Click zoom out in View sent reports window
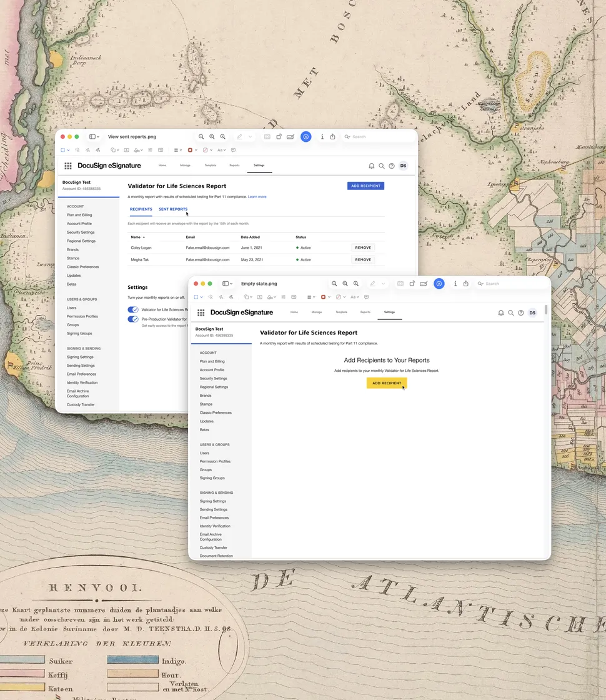This screenshot has width=606, height=700. point(201,137)
